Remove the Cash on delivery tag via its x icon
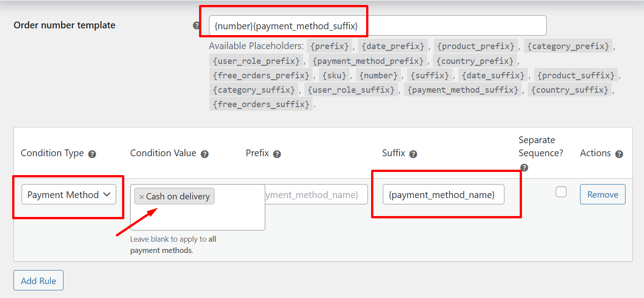This screenshot has width=644, height=298. tap(142, 196)
